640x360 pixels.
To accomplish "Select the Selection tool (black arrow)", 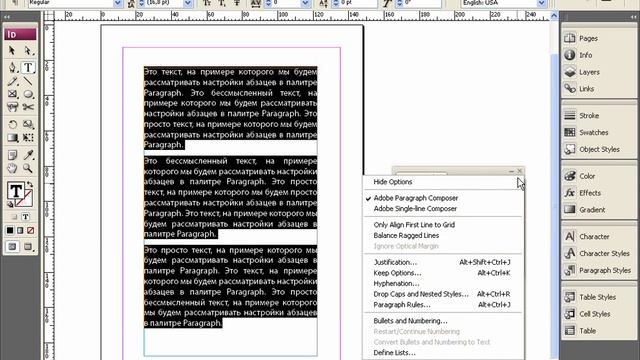I will click(12, 51).
